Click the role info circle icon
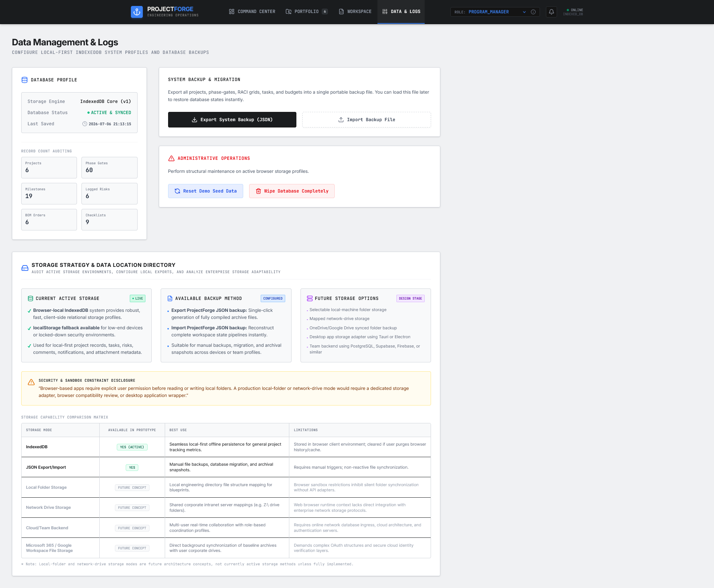The width and height of the screenshot is (714, 588). click(x=533, y=12)
